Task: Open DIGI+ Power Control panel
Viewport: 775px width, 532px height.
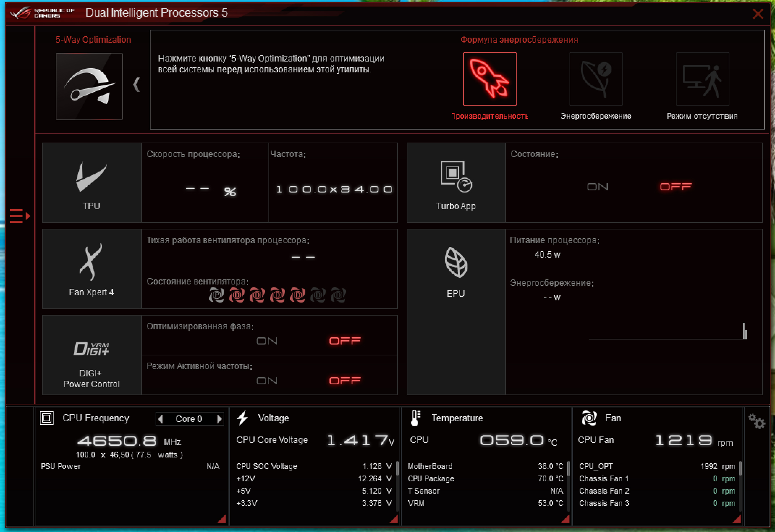Action: click(92, 355)
